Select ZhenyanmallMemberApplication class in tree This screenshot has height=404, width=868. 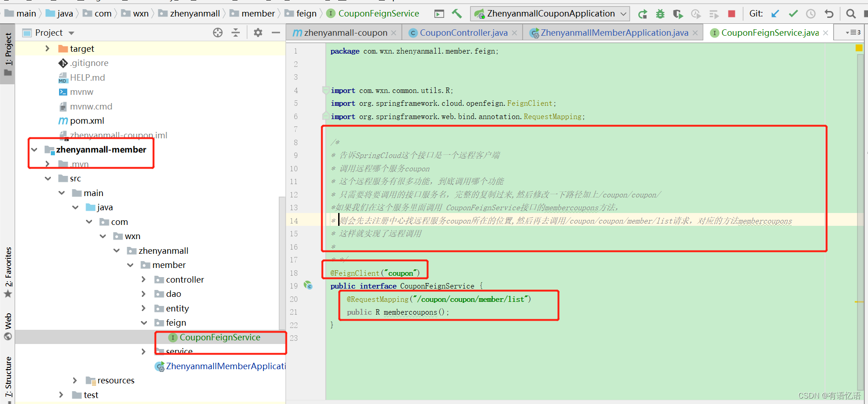pos(225,366)
